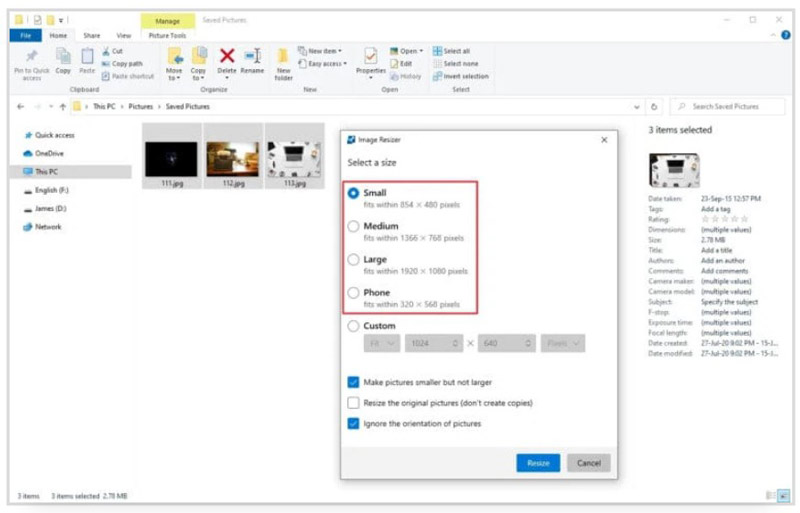Image resolution: width=800 pixels, height=513 pixels.
Task: Click History in the Open group
Action: click(x=406, y=76)
